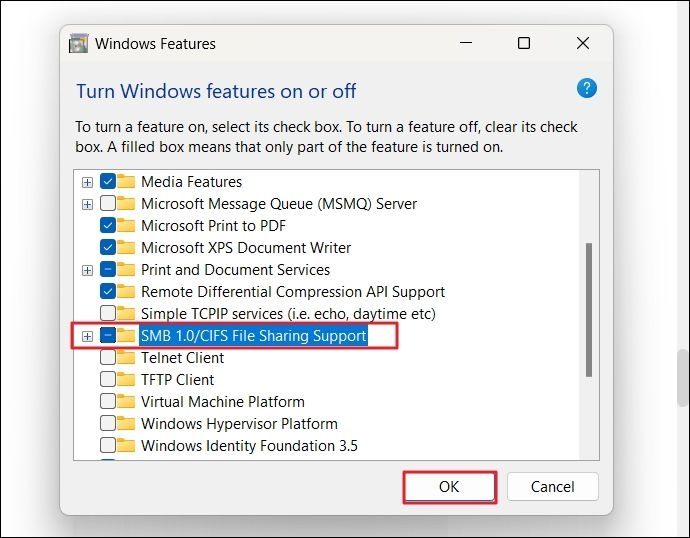This screenshot has height=538, width=690.
Task: Expand SMB 1.0/CIFS File Sharing Support
Action: (88, 336)
